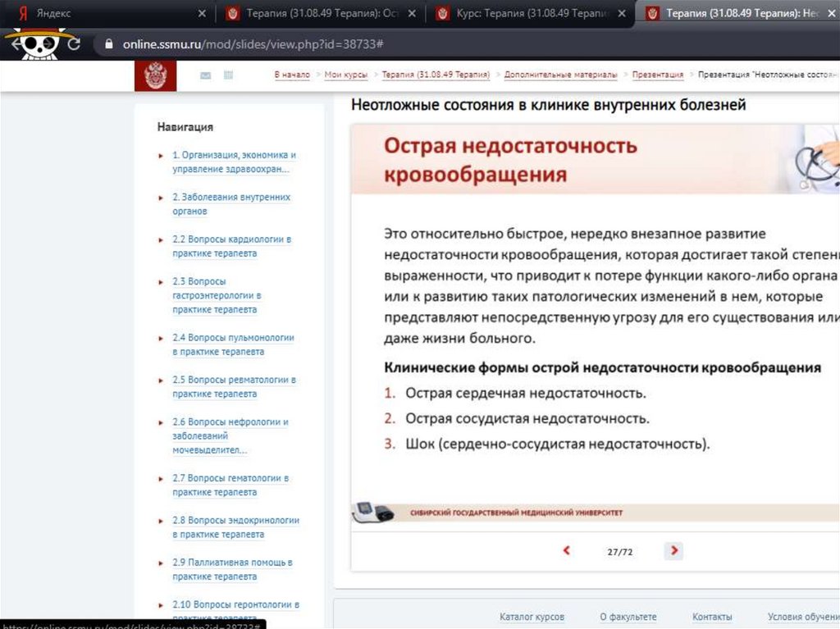The height and width of the screenshot is (629, 840).
Task: Open 2.2 Вопросы кардиологии navigation link
Action: pyautogui.click(x=231, y=246)
